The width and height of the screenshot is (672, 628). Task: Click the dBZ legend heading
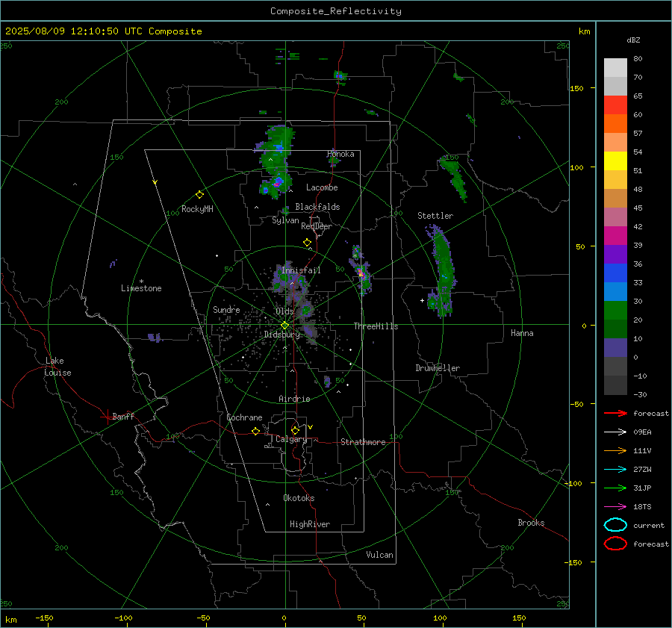point(633,40)
